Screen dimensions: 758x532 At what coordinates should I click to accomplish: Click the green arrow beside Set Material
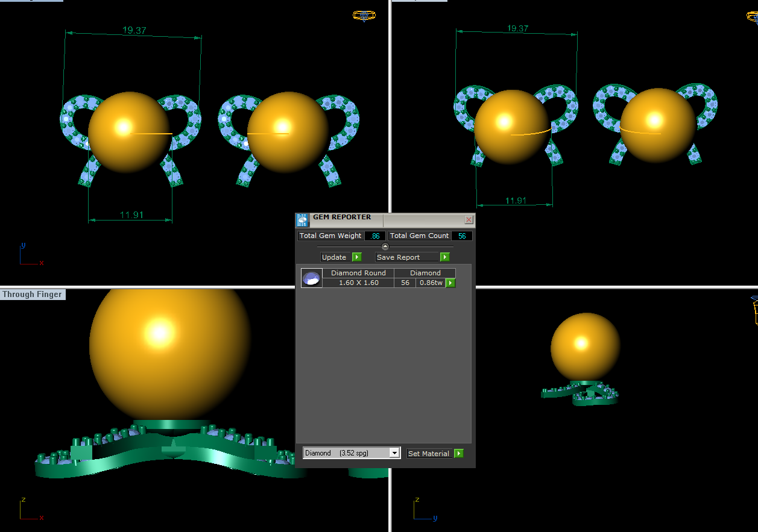[459, 453]
